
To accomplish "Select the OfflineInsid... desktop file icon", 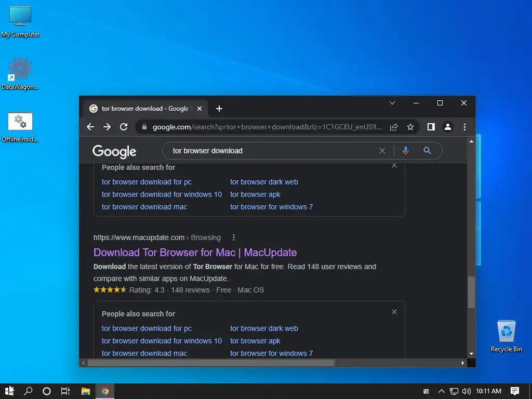I will (20, 127).
